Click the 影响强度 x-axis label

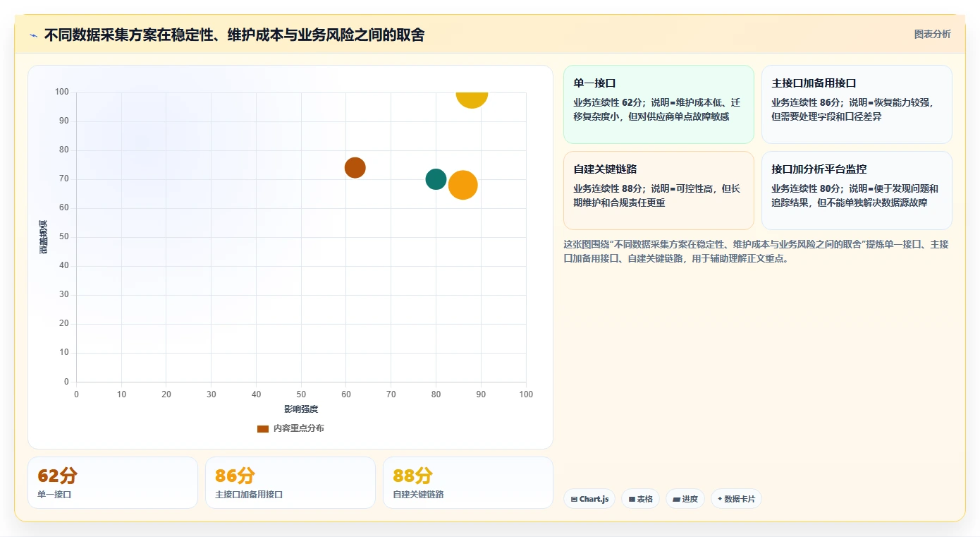301,409
